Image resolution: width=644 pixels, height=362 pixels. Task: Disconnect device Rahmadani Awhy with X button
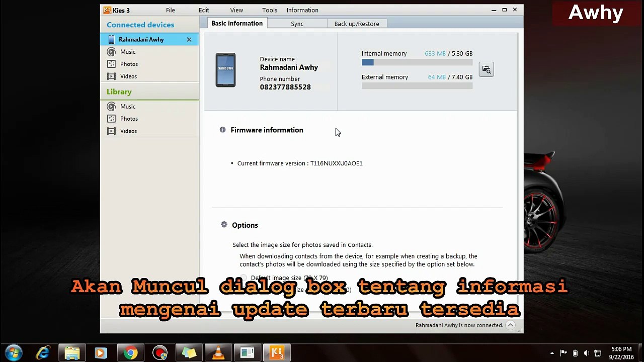pyautogui.click(x=189, y=39)
